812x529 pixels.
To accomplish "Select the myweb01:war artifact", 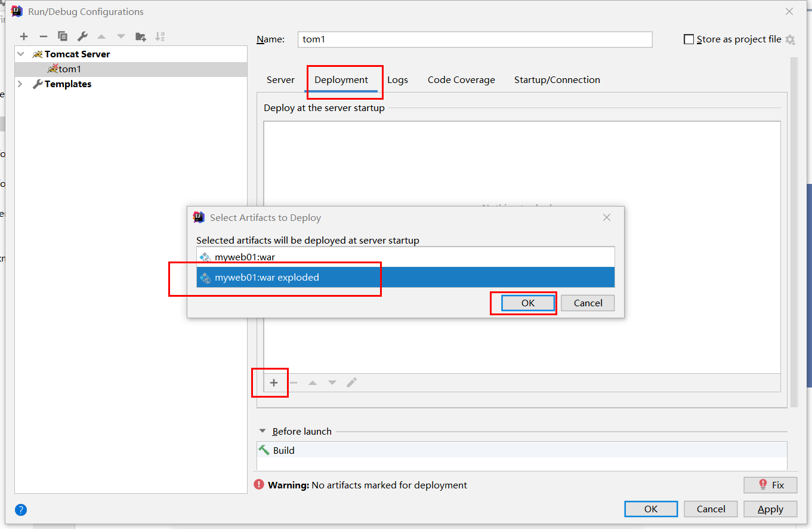I will pyautogui.click(x=406, y=257).
